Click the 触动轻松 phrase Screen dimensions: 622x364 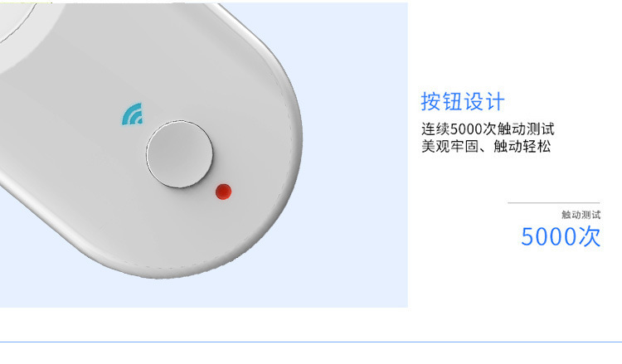[x=522, y=146]
